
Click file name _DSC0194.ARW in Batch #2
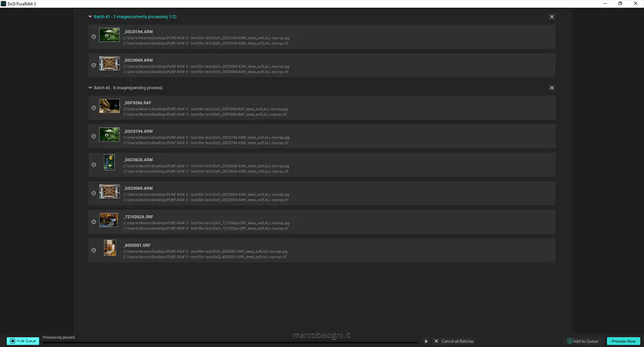[138, 131]
